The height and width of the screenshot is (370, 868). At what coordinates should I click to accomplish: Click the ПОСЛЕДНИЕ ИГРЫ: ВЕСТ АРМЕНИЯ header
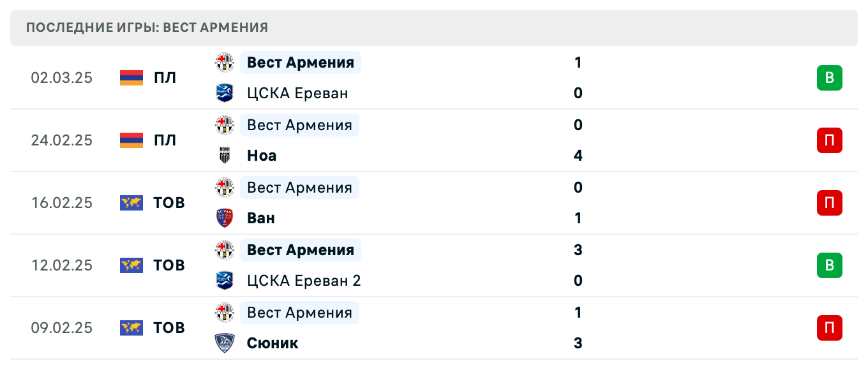(x=146, y=27)
